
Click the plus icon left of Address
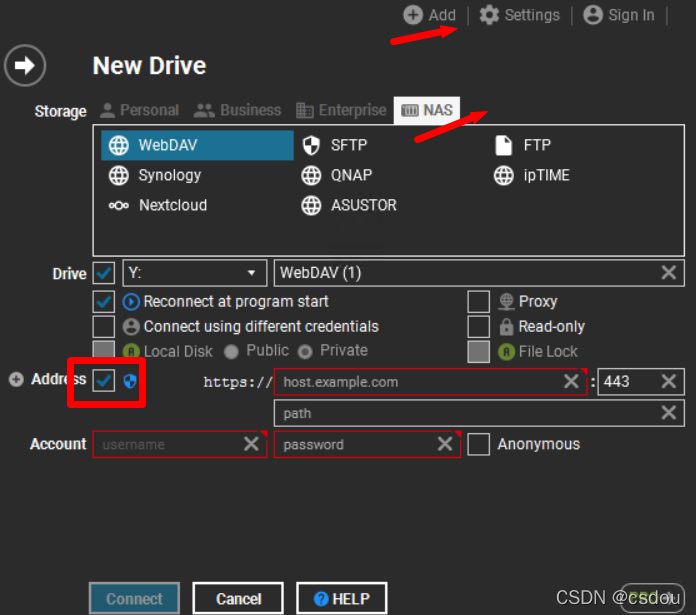click(16, 379)
